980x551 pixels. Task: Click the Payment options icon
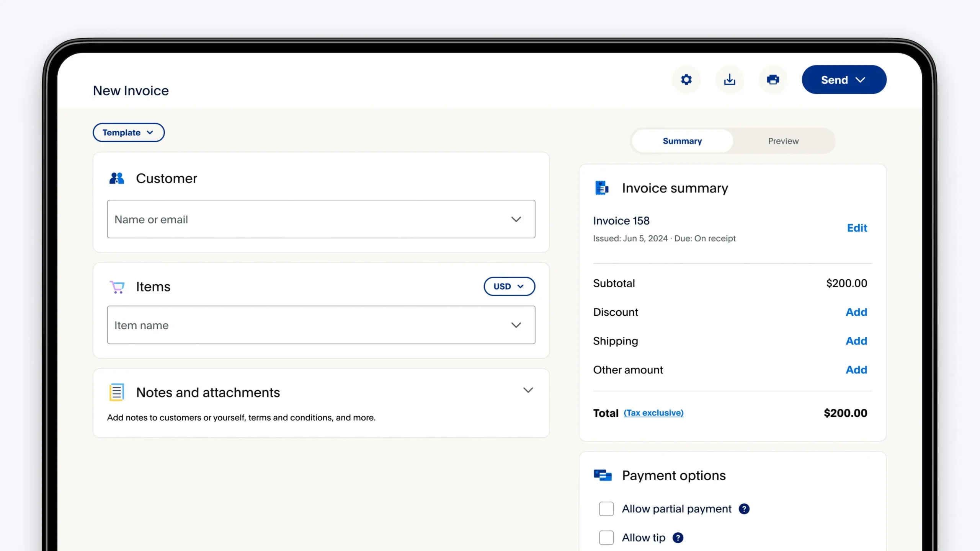click(x=602, y=475)
